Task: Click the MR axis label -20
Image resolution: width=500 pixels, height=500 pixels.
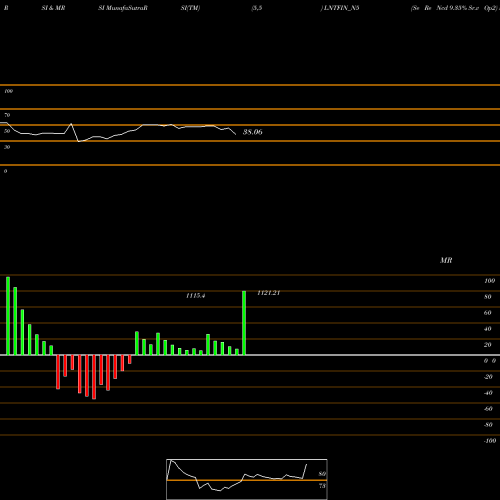Action: click(x=488, y=377)
